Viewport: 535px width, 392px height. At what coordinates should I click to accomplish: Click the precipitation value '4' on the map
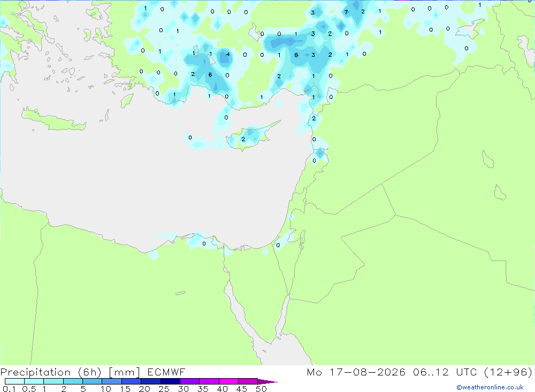(x=228, y=54)
